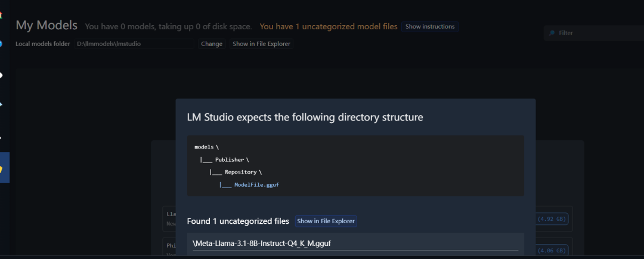
Task: Click the D:\llmmodels\lmstudio folder path field
Action: point(134,44)
